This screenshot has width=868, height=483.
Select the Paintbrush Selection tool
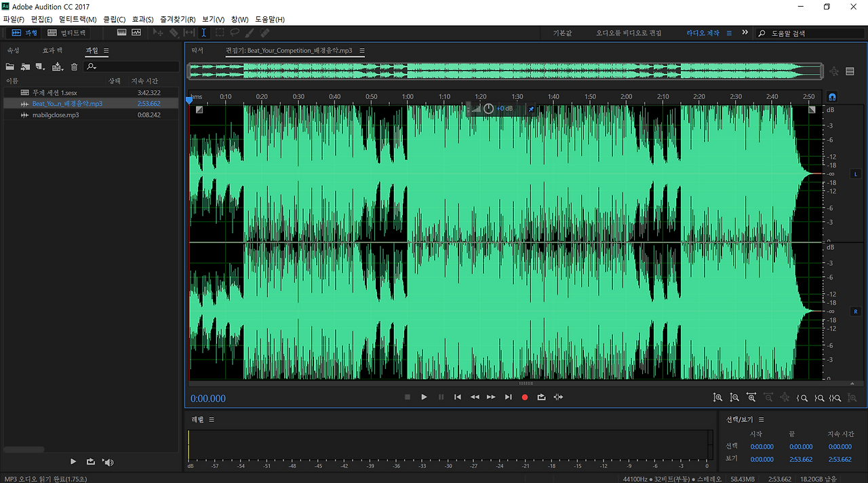[250, 32]
